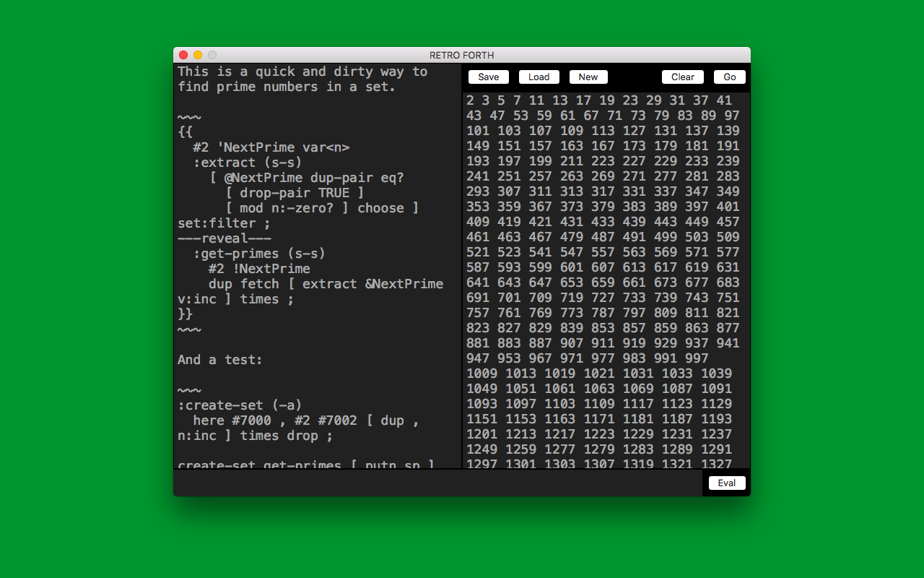The width and height of the screenshot is (924, 578).
Task: Click into the eval input field
Action: [438, 483]
